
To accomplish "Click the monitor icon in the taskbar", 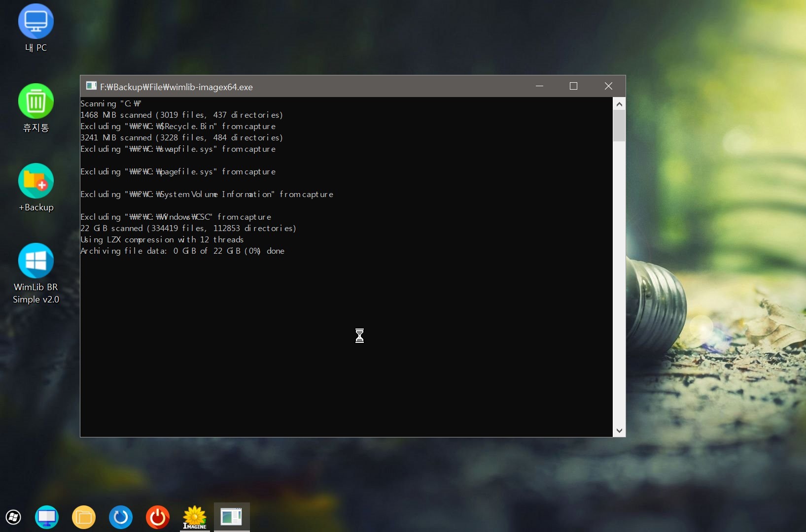I will point(47,517).
